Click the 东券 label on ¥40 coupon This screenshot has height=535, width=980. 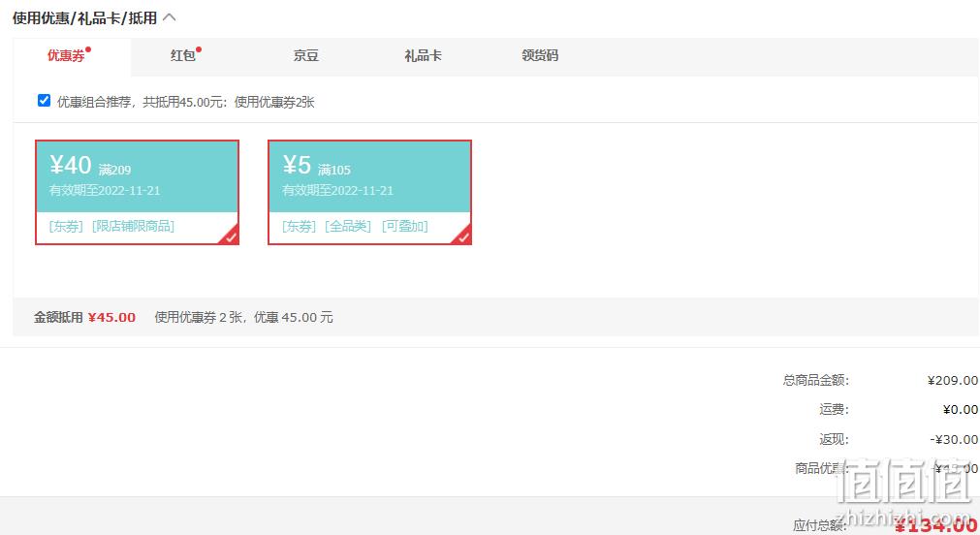(x=66, y=226)
